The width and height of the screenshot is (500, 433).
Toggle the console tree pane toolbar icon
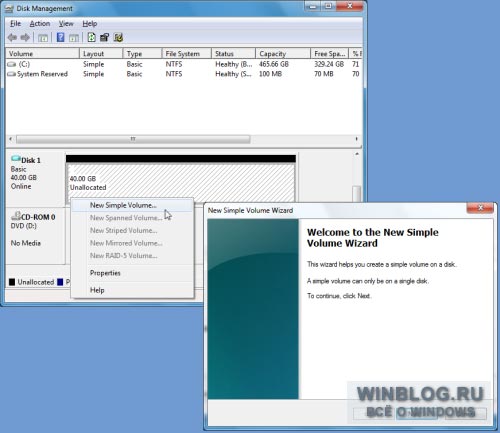pyautogui.click(x=43, y=38)
